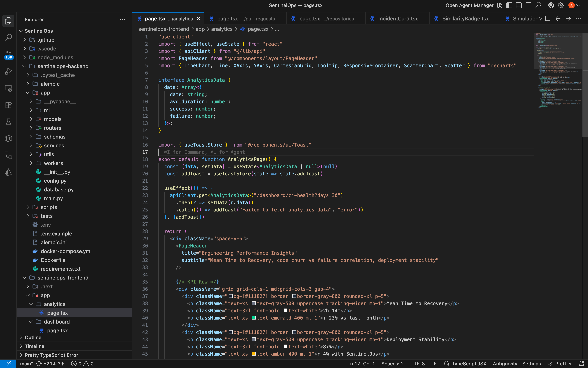Open docker-compose.yml in the explorer
The height and width of the screenshot is (368, 588).
click(x=66, y=251)
